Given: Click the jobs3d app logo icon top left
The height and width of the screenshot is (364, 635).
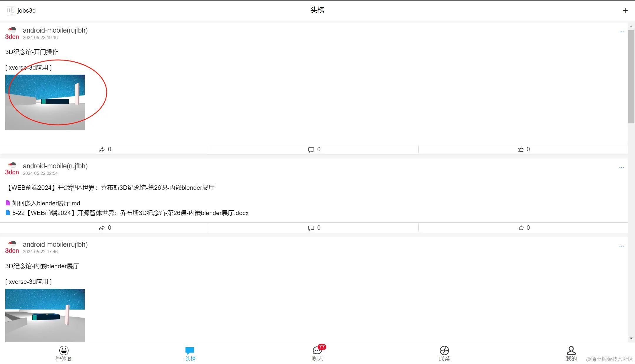Looking at the screenshot, I should pos(11,10).
